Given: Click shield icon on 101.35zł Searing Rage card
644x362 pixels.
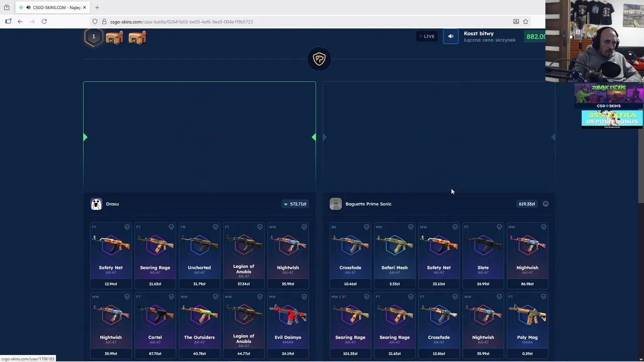Looking at the screenshot, I should [366, 297].
